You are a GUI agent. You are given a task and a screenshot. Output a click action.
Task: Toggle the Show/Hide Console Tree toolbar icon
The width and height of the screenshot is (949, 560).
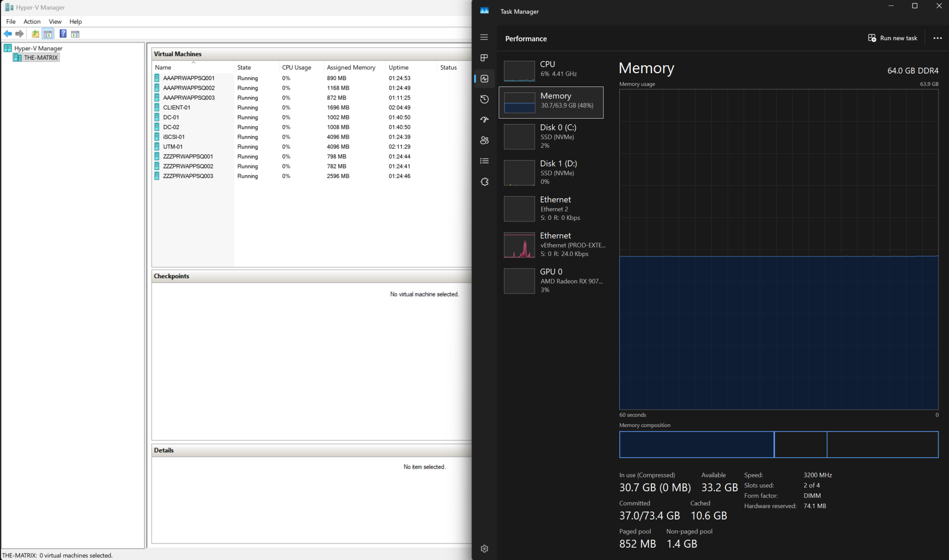pyautogui.click(x=48, y=34)
